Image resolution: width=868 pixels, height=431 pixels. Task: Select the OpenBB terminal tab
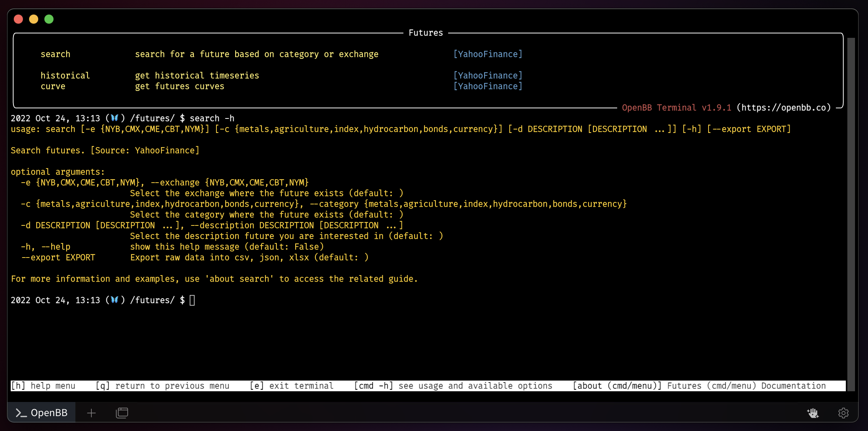point(42,413)
